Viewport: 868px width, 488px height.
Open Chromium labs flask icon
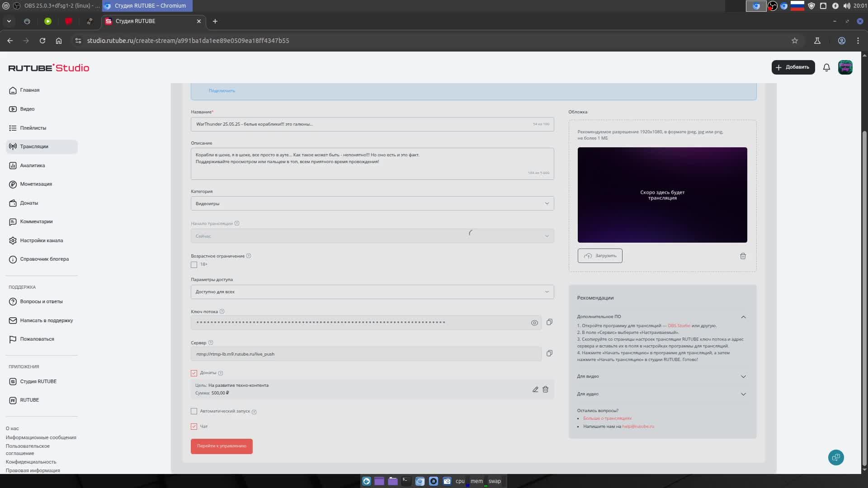pyautogui.click(x=817, y=41)
